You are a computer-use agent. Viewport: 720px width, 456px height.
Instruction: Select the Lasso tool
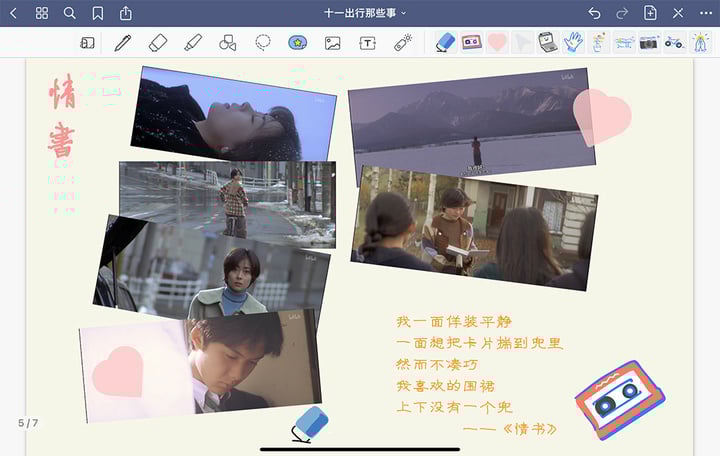click(263, 43)
